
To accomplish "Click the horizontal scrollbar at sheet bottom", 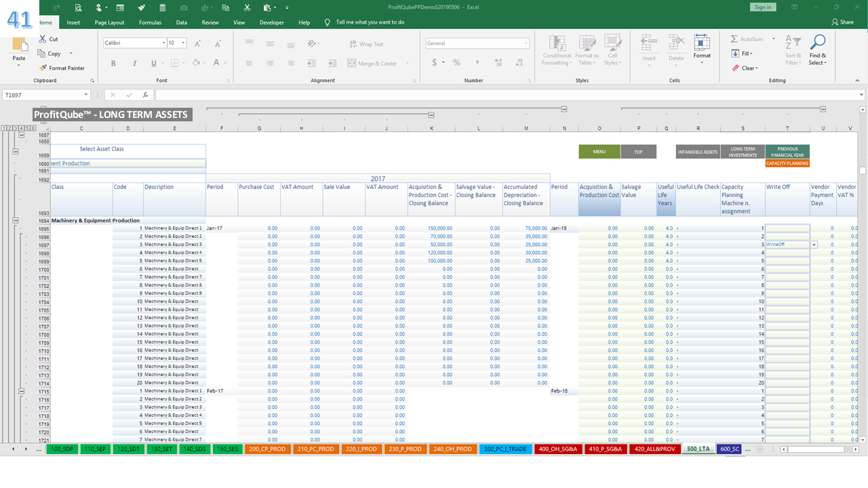I will click(817, 449).
